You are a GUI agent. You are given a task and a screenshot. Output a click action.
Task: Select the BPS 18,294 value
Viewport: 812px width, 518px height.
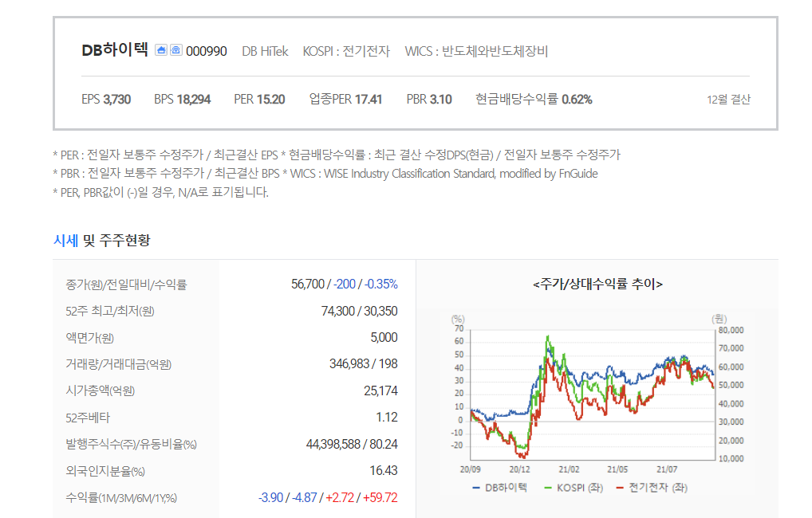click(183, 100)
